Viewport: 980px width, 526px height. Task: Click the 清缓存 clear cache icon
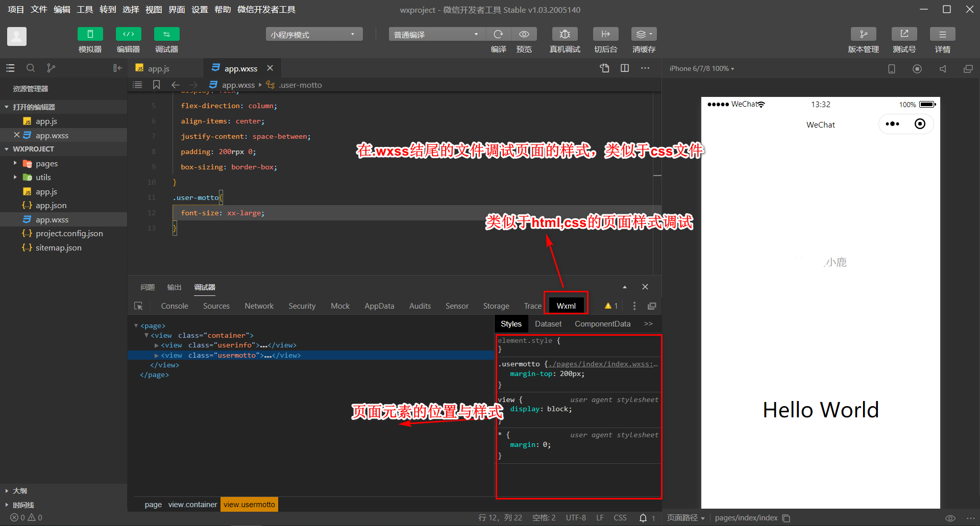(x=644, y=34)
